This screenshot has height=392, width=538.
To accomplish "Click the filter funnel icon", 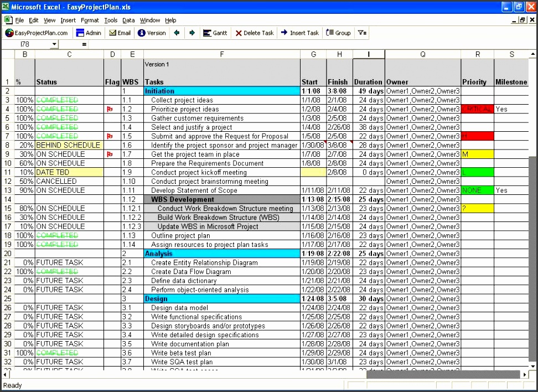I will pos(362,33).
